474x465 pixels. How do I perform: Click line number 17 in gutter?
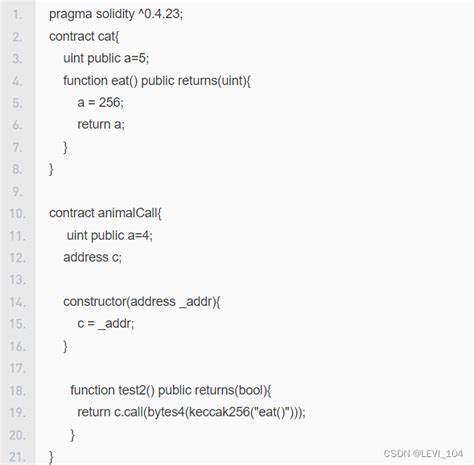(18, 368)
